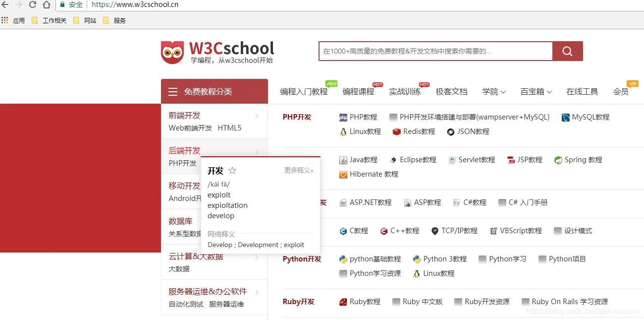Screen dimensions: 644x320
Task: Click the Java coffee cup icon
Action: point(344,160)
